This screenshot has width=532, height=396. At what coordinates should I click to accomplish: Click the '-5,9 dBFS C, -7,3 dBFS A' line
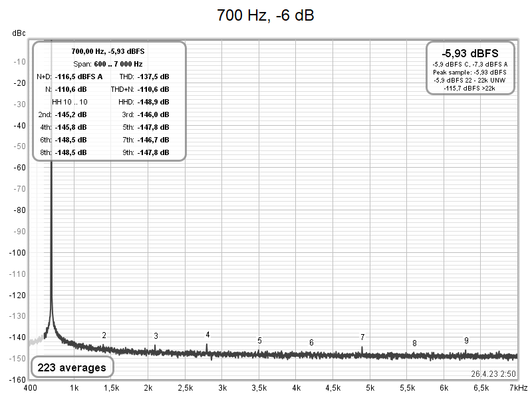(470, 64)
